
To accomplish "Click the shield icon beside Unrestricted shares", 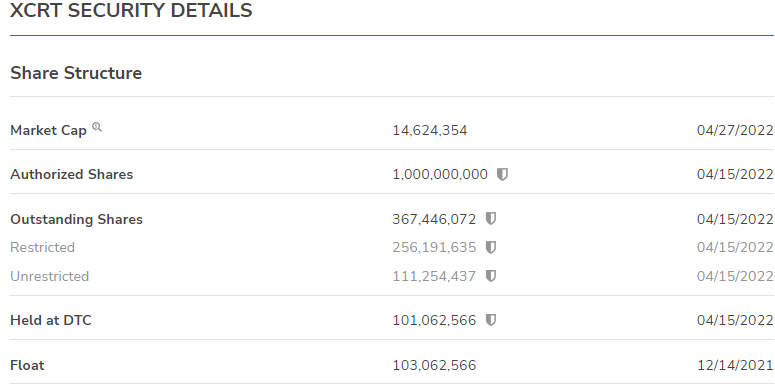I will pyautogui.click(x=490, y=276).
